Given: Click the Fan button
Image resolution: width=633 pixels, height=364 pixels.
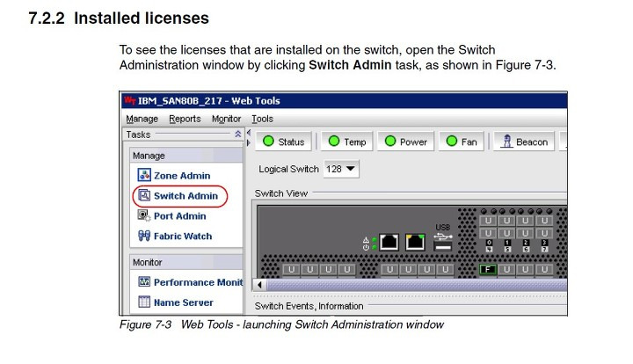Looking at the screenshot, I should tap(461, 142).
